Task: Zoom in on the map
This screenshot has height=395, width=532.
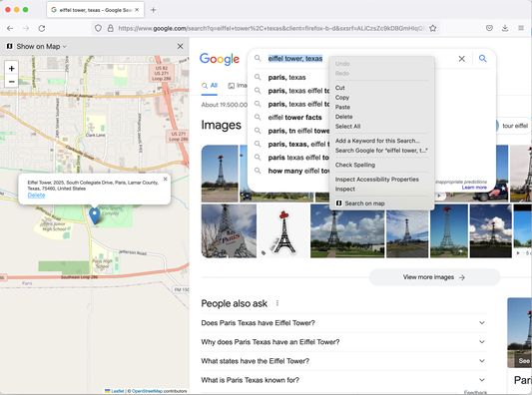Action: coord(12,68)
